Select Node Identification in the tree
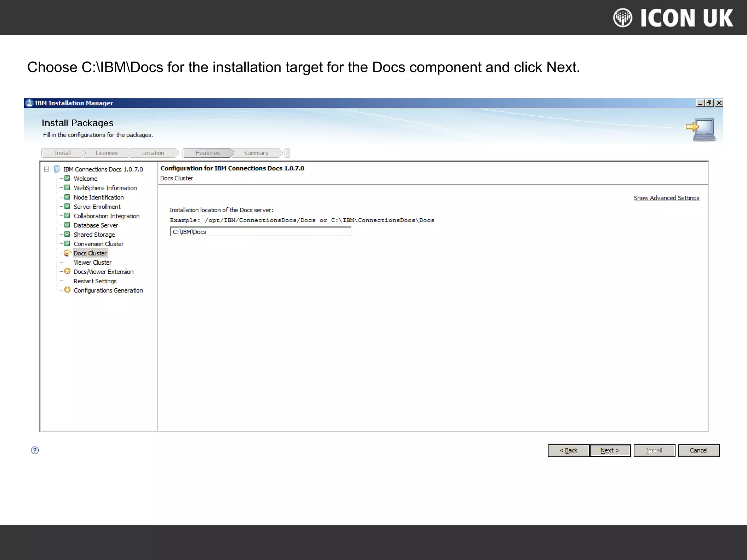Screen dimensions: 747x560 (x=98, y=197)
